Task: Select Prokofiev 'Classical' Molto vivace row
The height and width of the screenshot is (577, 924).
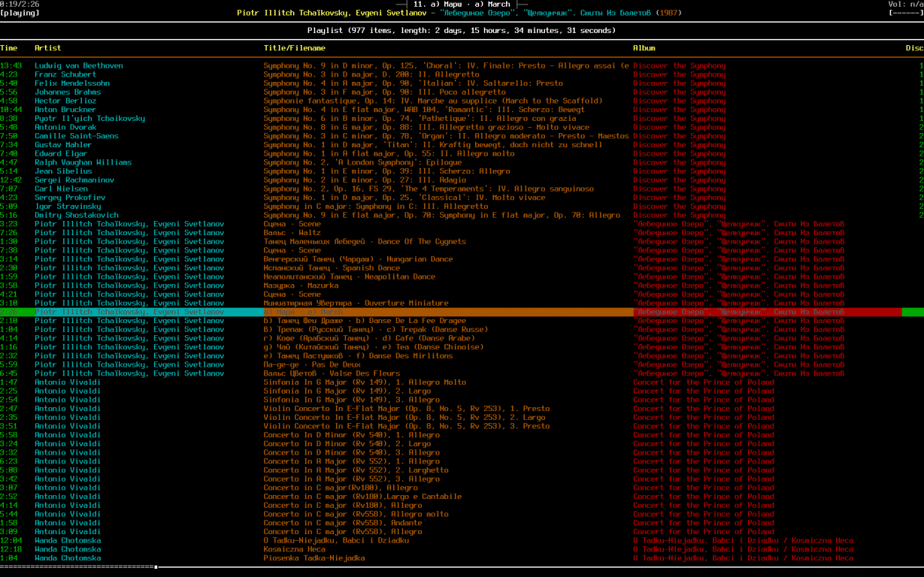Action: click(x=462, y=198)
